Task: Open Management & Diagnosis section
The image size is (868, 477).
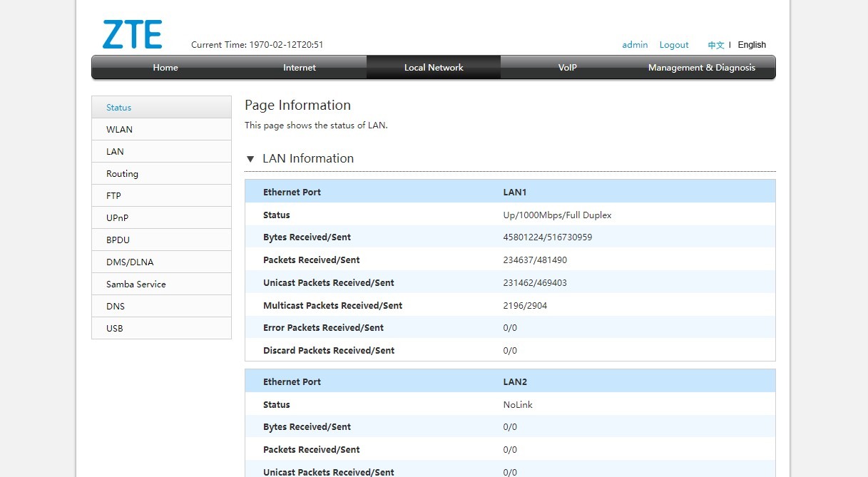Action: click(702, 67)
